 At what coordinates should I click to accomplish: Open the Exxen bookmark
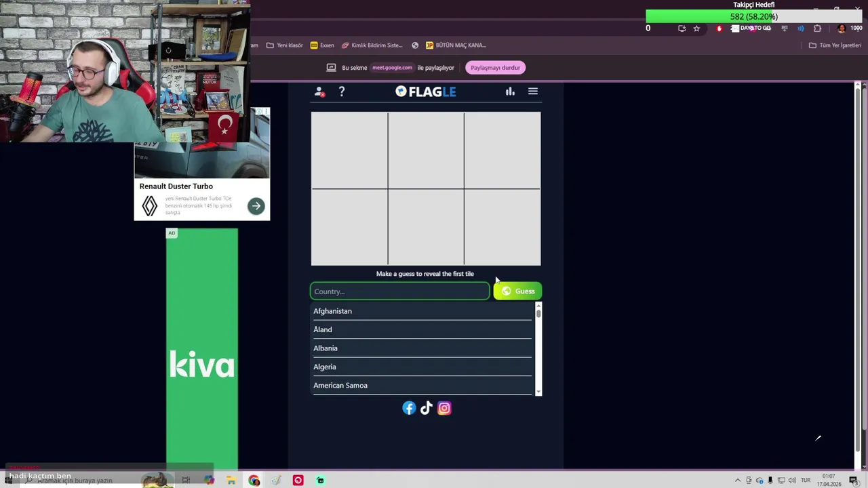pos(322,45)
